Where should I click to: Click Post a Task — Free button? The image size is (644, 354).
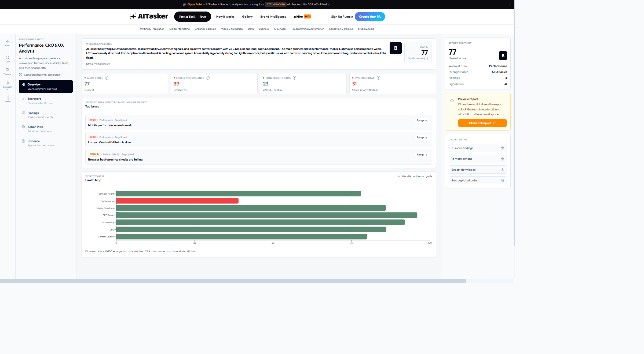click(193, 17)
